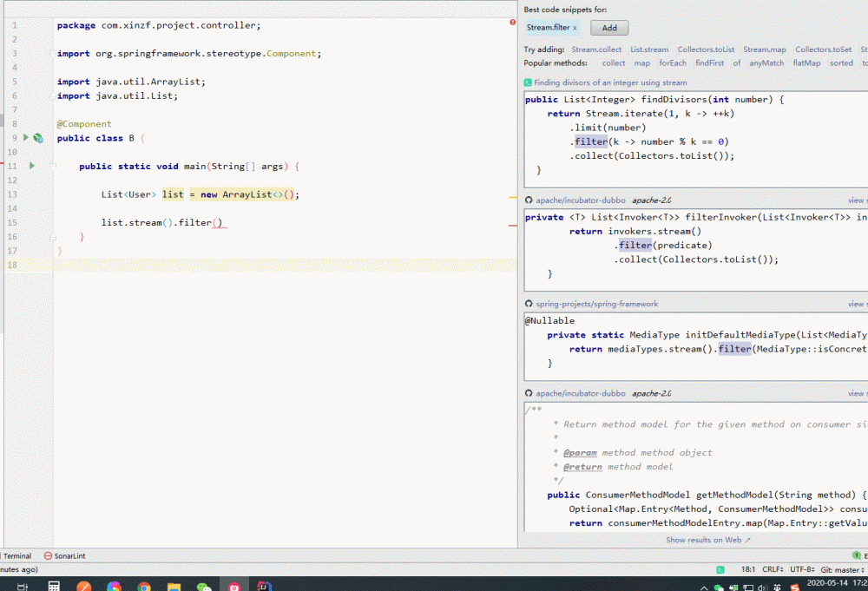The height and width of the screenshot is (591, 868).
Task: Click the Stream.collect suggestion link
Action: pyautogui.click(x=596, y=49)
